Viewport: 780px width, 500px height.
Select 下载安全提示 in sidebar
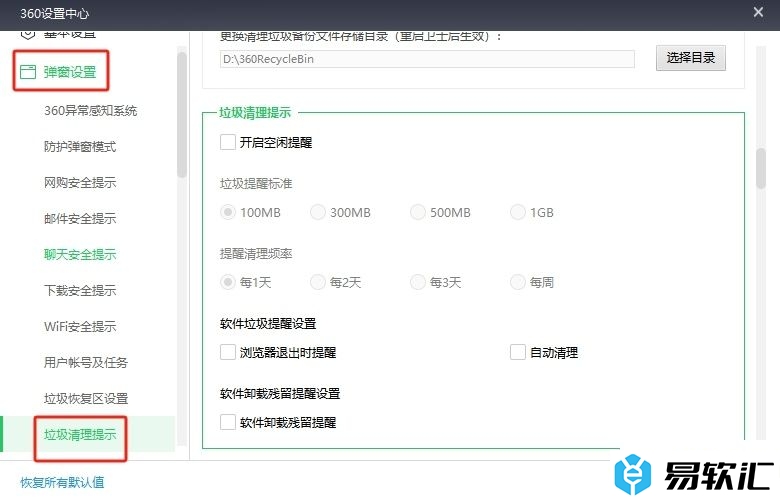80,291
